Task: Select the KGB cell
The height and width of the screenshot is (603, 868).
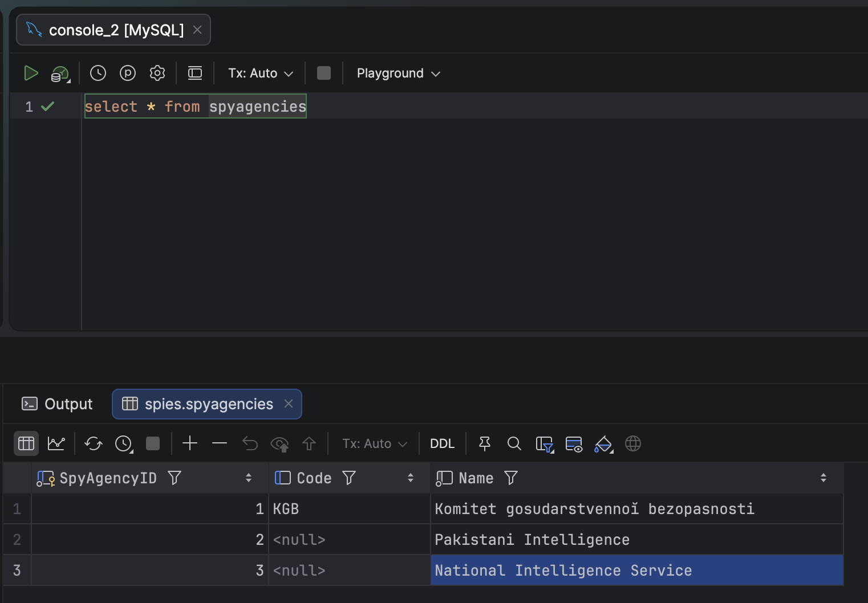Action: point(349,508)
